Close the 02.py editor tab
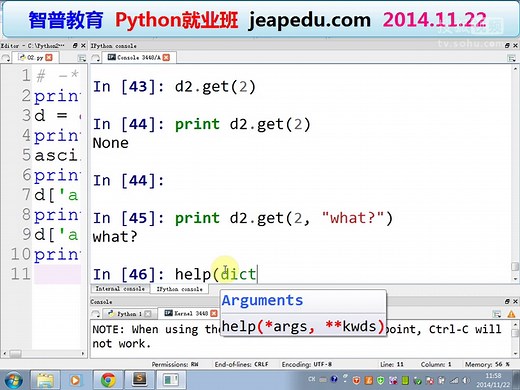 pyautogui.click(x=49, y=58)
